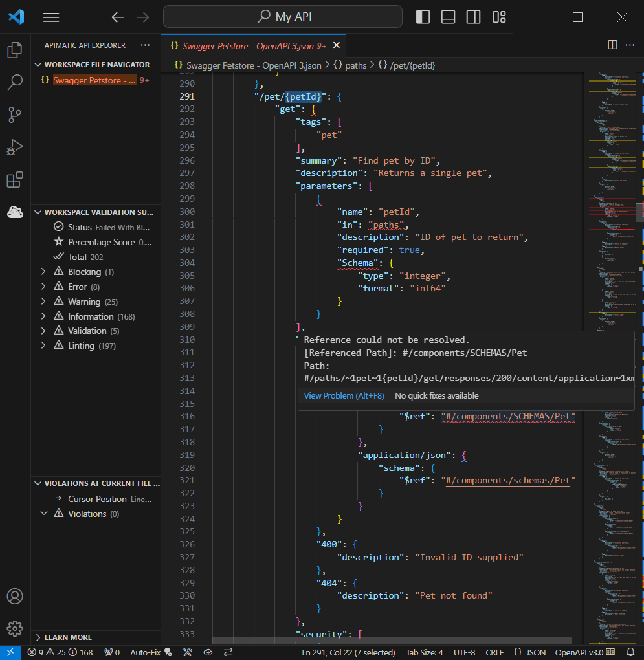This screenshot has height=660, width=644.
Task: Open the Extensions view
Action: click(x=15, y=180)
